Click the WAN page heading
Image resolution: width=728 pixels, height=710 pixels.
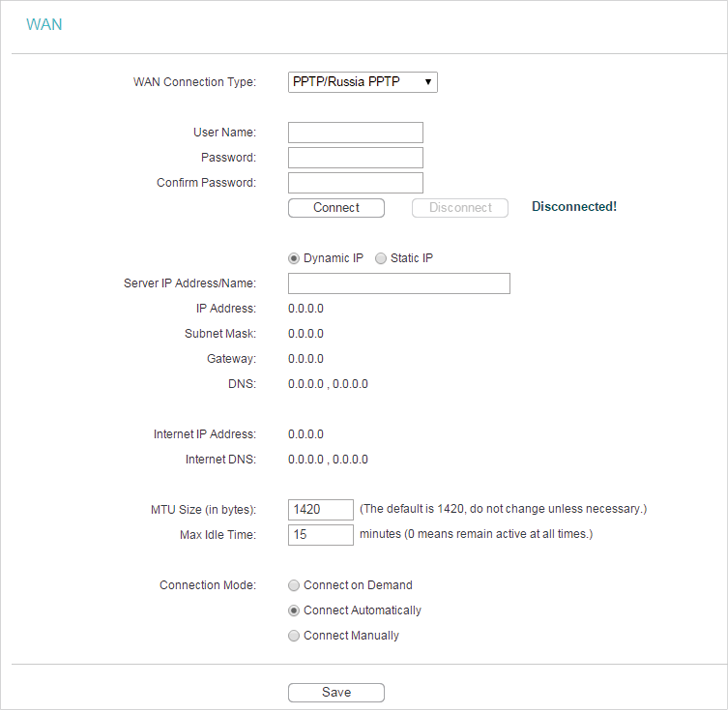tap(44, 24)
